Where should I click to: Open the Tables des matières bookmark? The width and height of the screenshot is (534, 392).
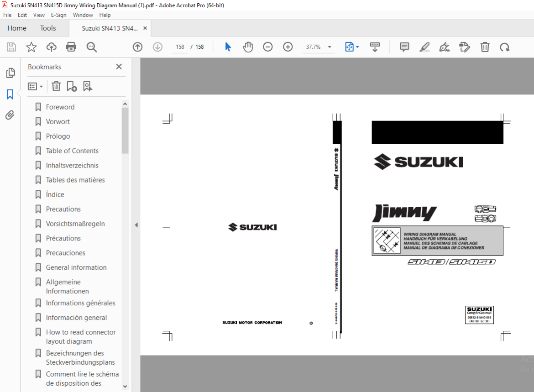[75, 180]
